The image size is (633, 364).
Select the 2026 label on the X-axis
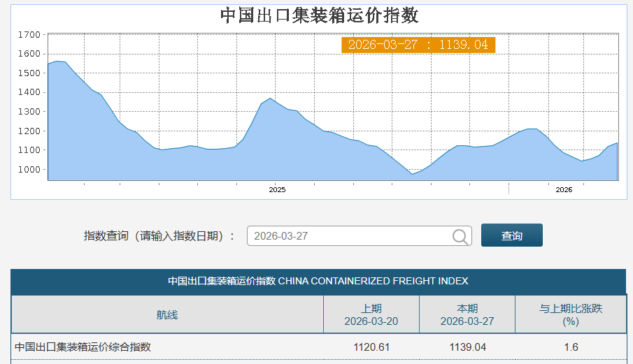(x=564, y=190)
